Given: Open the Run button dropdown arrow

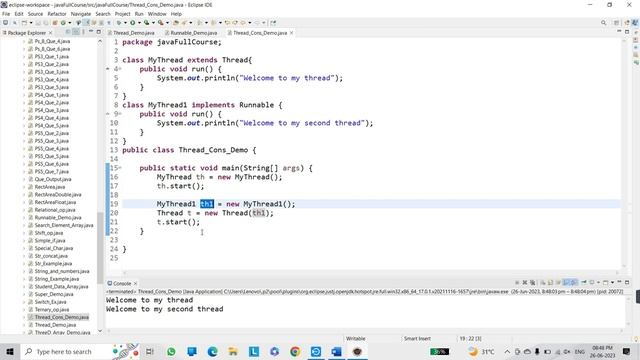Looking at the screenshot, I should tap(139, 23).
